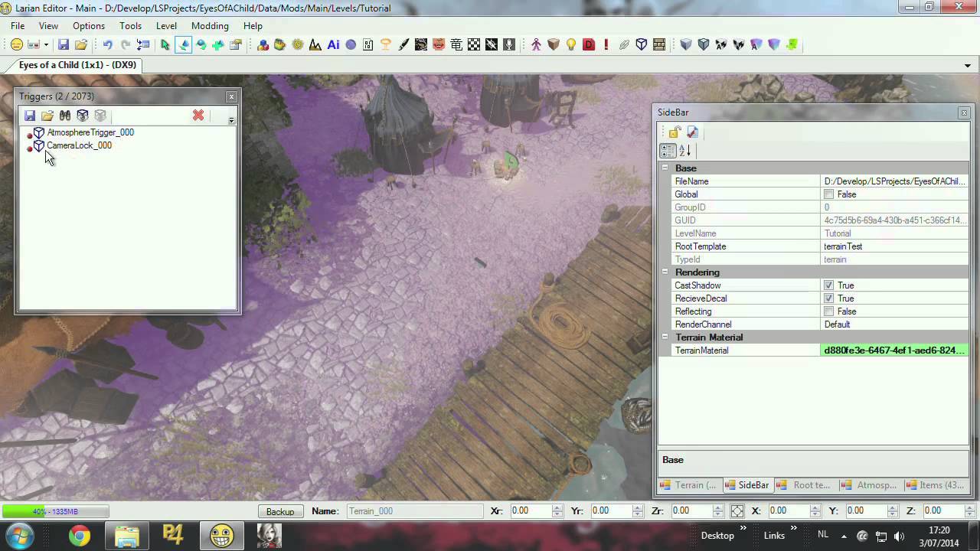
Task: Open the 3D glasses icon dropdown arrow
Action: pyautogui.click(x=46, y=45)
